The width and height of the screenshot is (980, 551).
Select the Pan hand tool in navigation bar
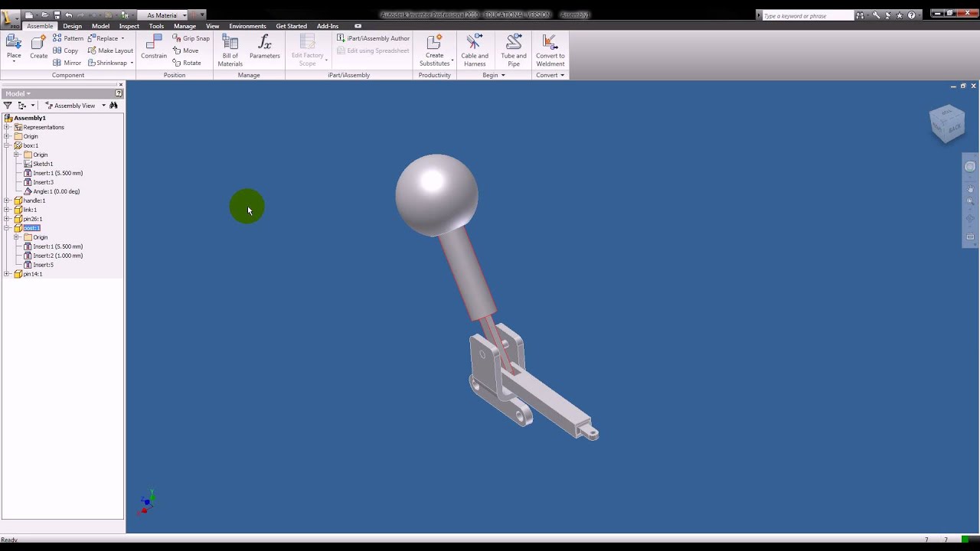(x=970, y=189)
